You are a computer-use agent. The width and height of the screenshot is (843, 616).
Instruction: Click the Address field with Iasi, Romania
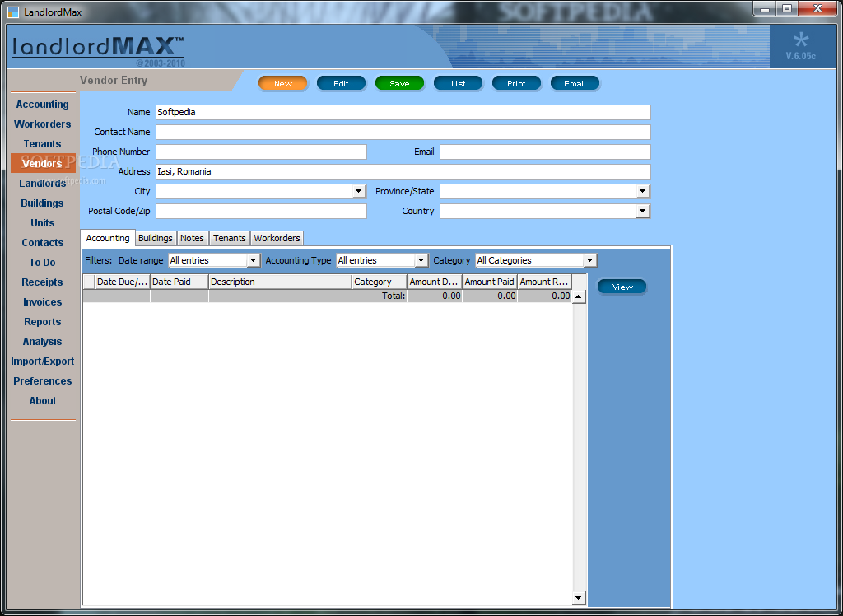point(403,171)
